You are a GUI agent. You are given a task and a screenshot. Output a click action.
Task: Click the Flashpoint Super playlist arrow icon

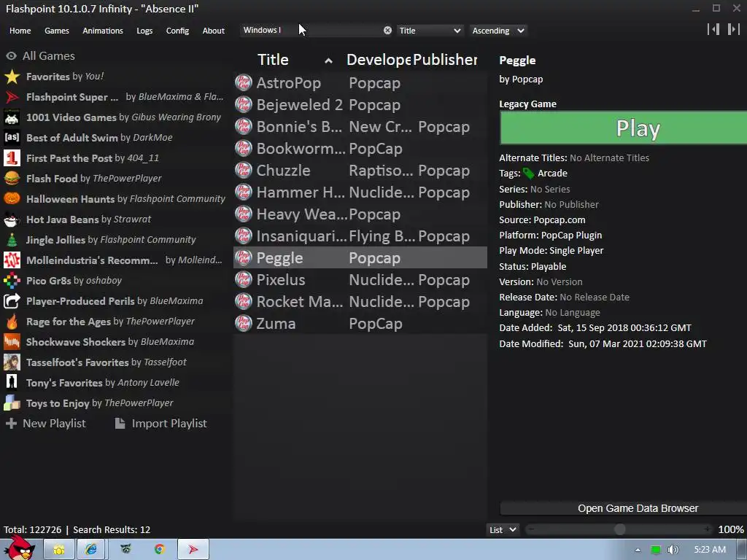12,97
